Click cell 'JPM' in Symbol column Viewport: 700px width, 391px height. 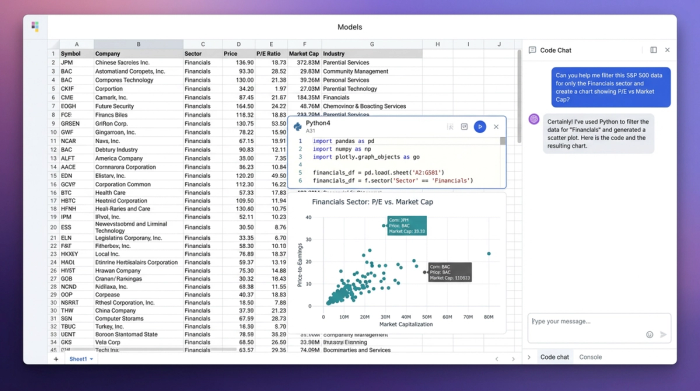[x=76, y=62]
